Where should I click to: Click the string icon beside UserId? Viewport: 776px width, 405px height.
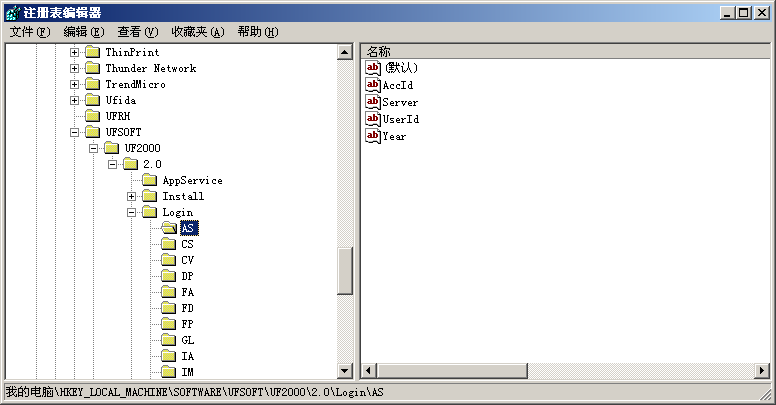pyautogui.click(x=373, y=119)
